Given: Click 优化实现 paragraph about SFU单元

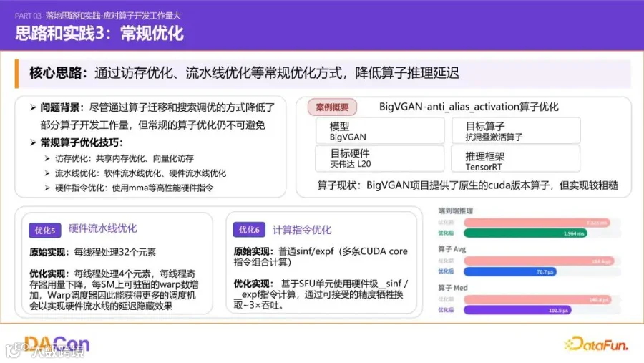Looking at the screenshot, I should click(x=321, y=294).
